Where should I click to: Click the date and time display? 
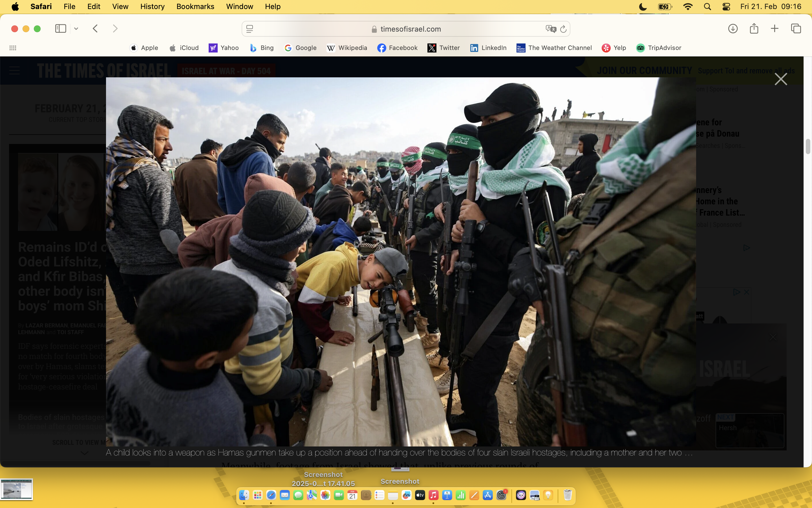coord(771,6)
